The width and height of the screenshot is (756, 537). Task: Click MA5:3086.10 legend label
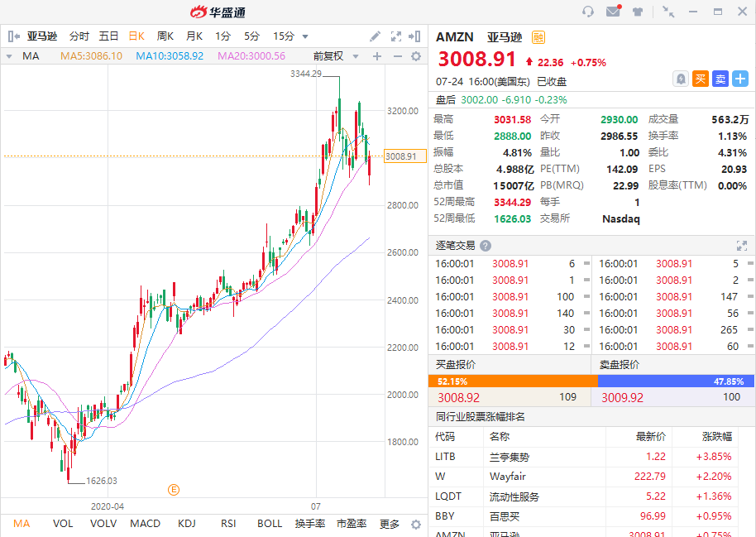point(91,56)
